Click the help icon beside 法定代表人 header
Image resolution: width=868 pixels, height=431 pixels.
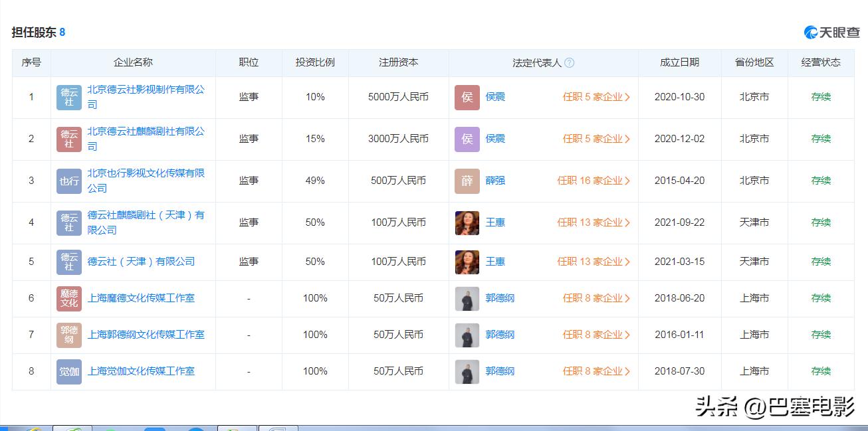[570, 62]
